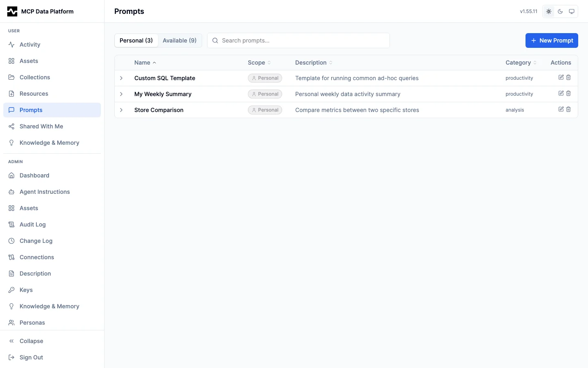The height and width of the screenshot is (368, 588).
Task: Expand the Store Comparison row
Action: pyautogui.click(x=121, y=110)
